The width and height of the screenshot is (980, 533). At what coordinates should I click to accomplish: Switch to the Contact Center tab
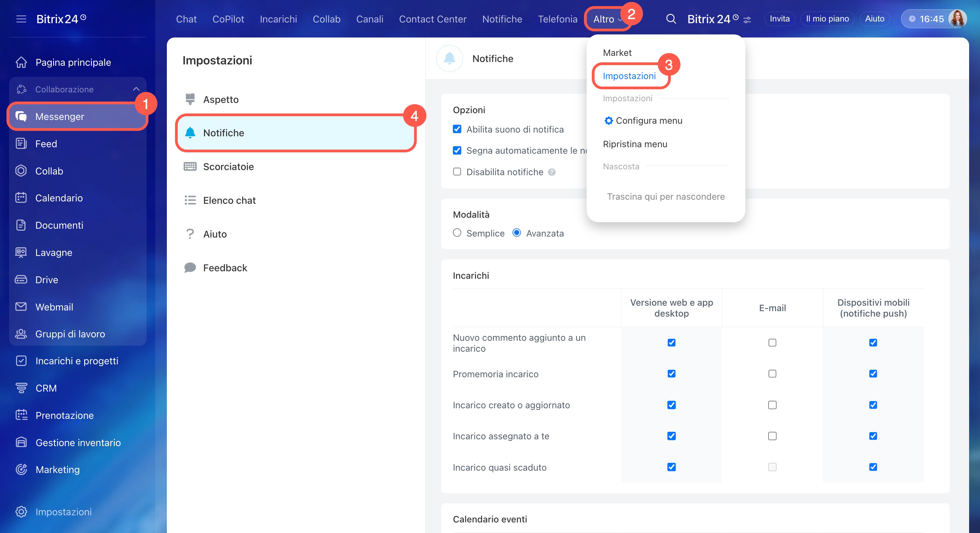coord(432,19)
